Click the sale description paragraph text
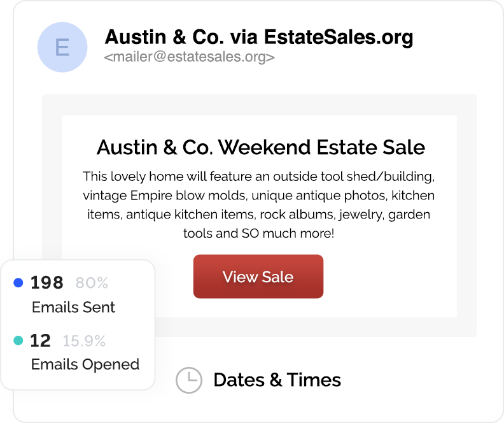 (x=259, y=204)
